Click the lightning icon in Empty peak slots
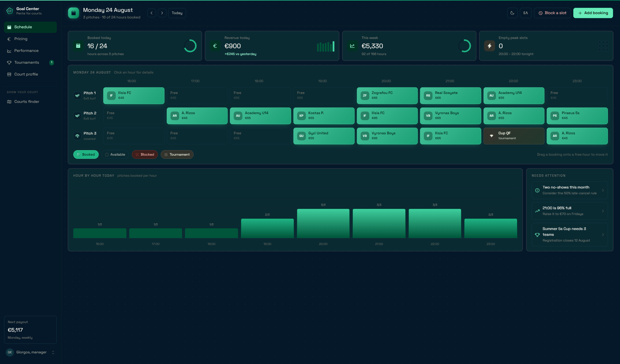The width and height of the screenshot is (620, 364). point(489,46)
